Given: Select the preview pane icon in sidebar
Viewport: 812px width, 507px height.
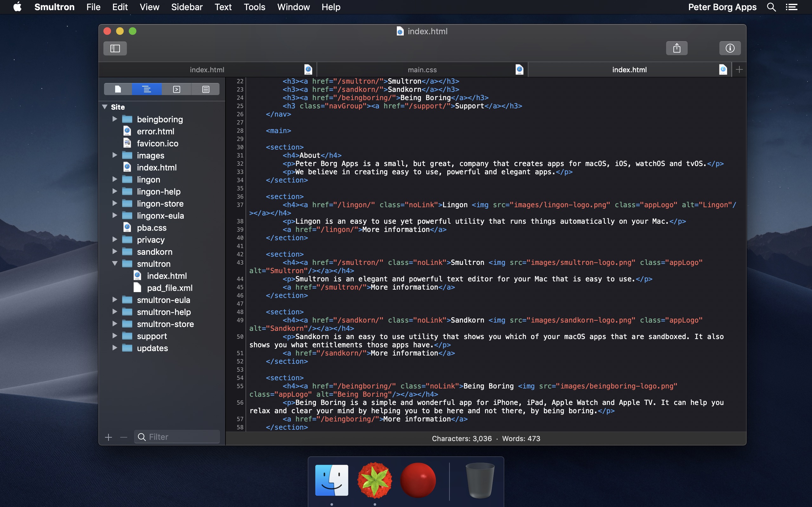Looking at the screenshot, I should click(x=176, y=89).
